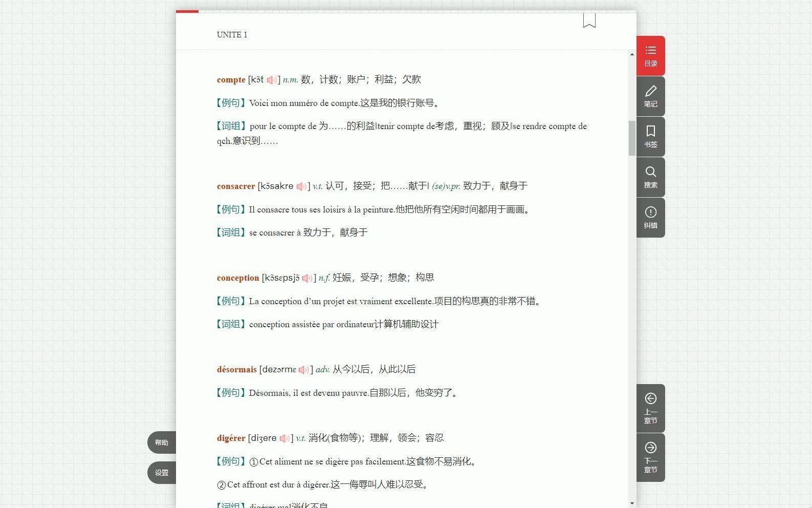Viewport: 812px width, 508px height.
Task: Open the 纠错 error report tool
Action: [650, 218]
